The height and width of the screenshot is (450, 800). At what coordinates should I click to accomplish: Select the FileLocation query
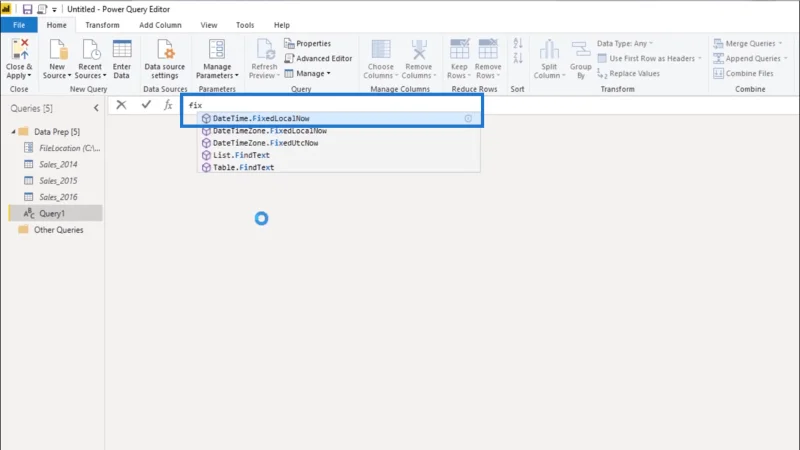click(61, 148)
